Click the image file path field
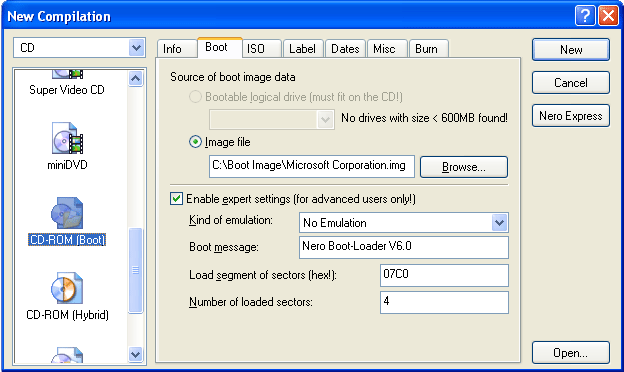 [312, 166]
